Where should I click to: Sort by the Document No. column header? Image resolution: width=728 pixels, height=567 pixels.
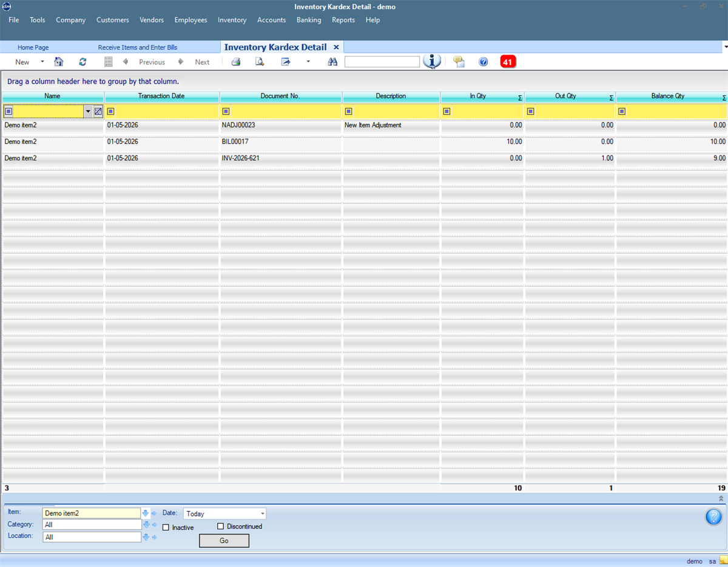pyautogui.click(x=280, y=97)
